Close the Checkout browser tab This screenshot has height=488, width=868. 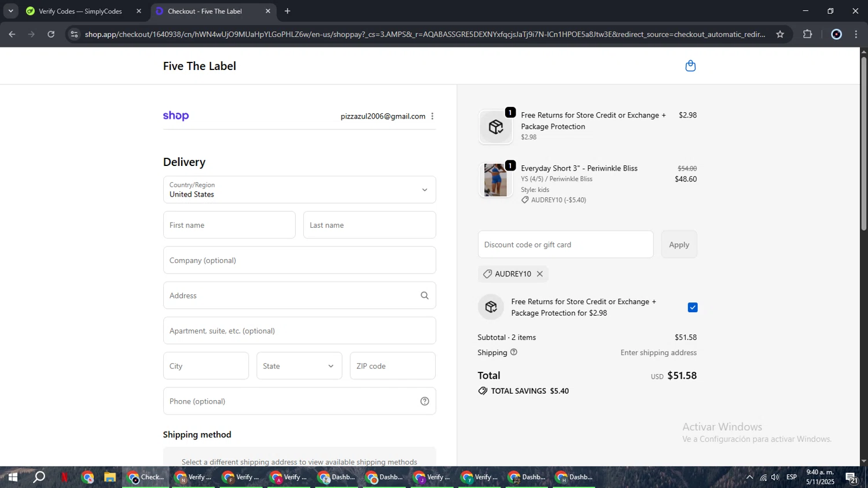pos(268,11)
